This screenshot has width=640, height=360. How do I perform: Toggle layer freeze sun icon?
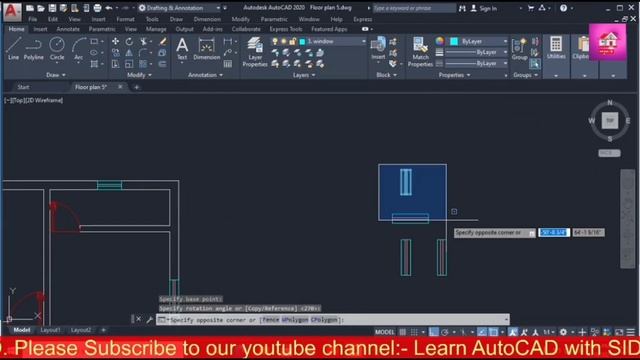(x=284, y=41)
